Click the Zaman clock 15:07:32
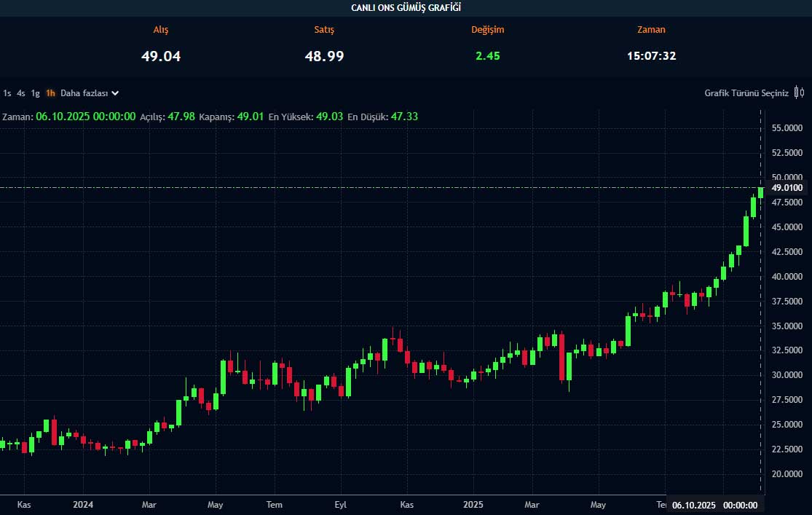Image resolution: width=812 pixels, height=515 pixels. 651,56
